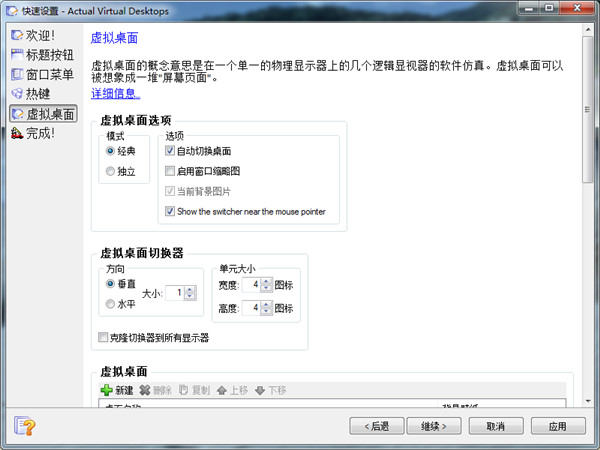Choose 水平 direction radio button

[x=110, y=304]
